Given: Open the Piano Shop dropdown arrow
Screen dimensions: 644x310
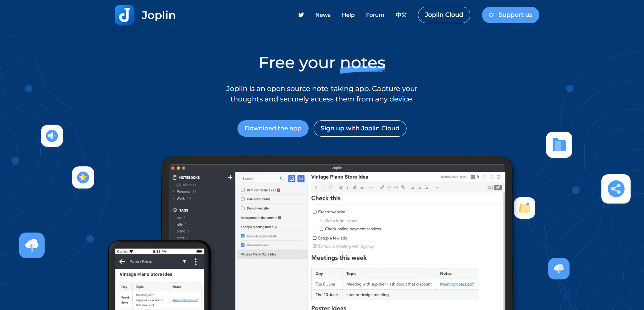Looking at the screenshot, I should click(184, 261).
